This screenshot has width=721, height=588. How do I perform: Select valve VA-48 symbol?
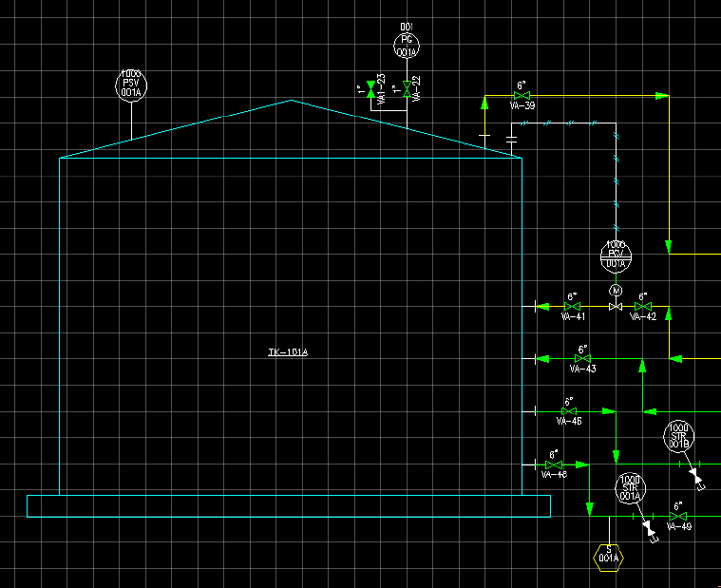[x=554, y=465]
